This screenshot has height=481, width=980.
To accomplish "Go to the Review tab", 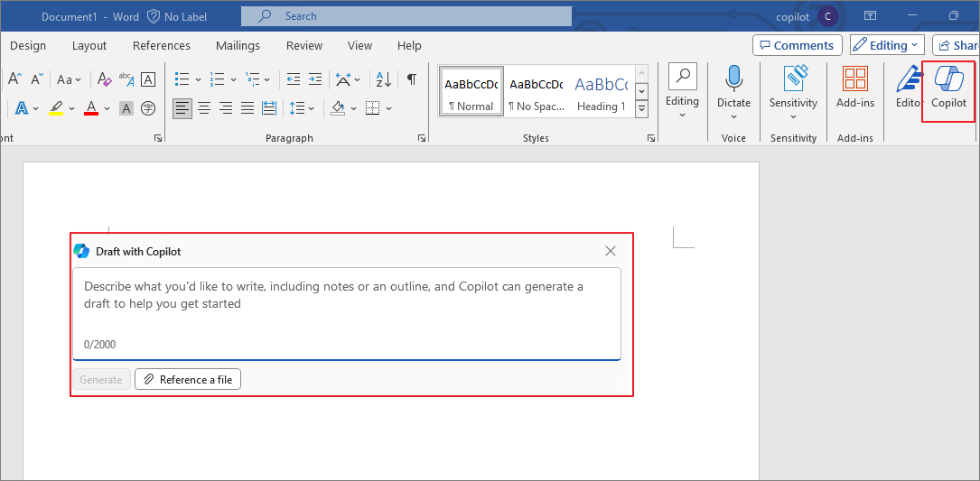I will click(304, 46).
